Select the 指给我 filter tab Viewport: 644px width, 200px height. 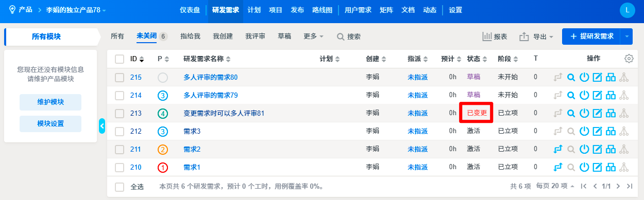(x=190, y=37)
